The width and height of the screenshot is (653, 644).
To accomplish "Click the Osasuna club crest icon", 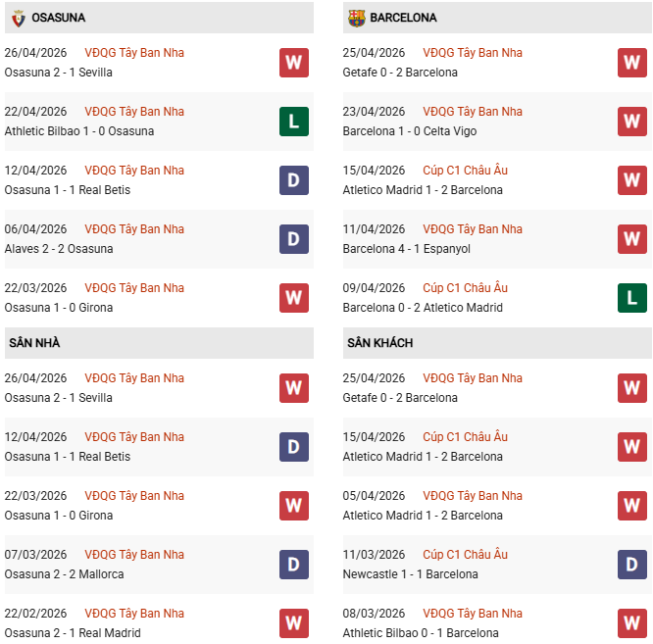I will click(19, 19).
